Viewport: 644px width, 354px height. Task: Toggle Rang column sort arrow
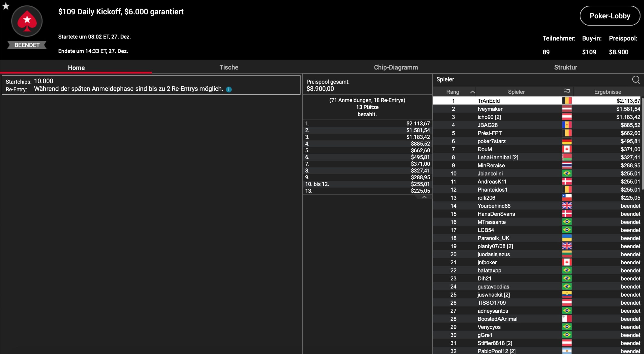472,92
